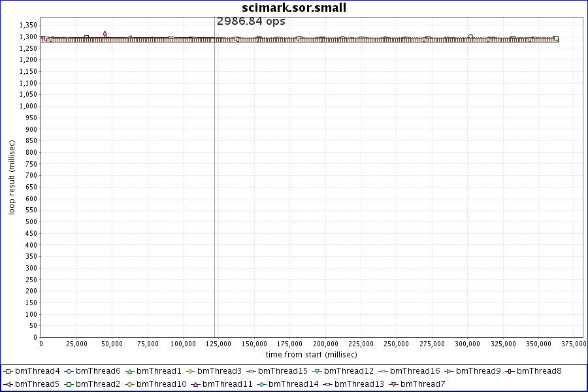
Task: Select the bmThread13 legend label
Action: pyautogui.click(x=359, y=384)
